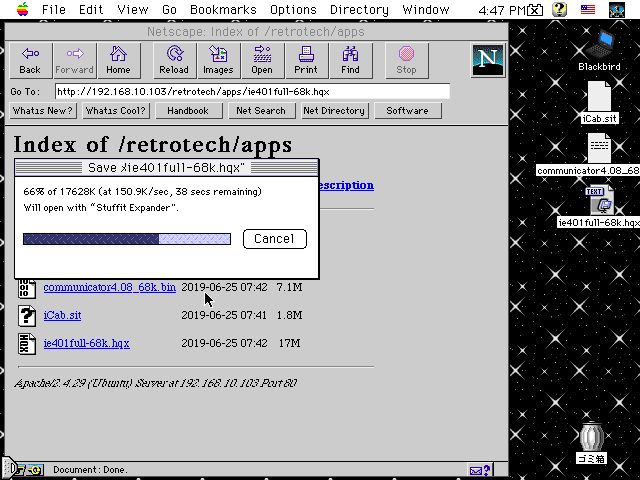Click the Find binoculars button
The width and height of the screenshot is (640, 480).
coord(350,60)
